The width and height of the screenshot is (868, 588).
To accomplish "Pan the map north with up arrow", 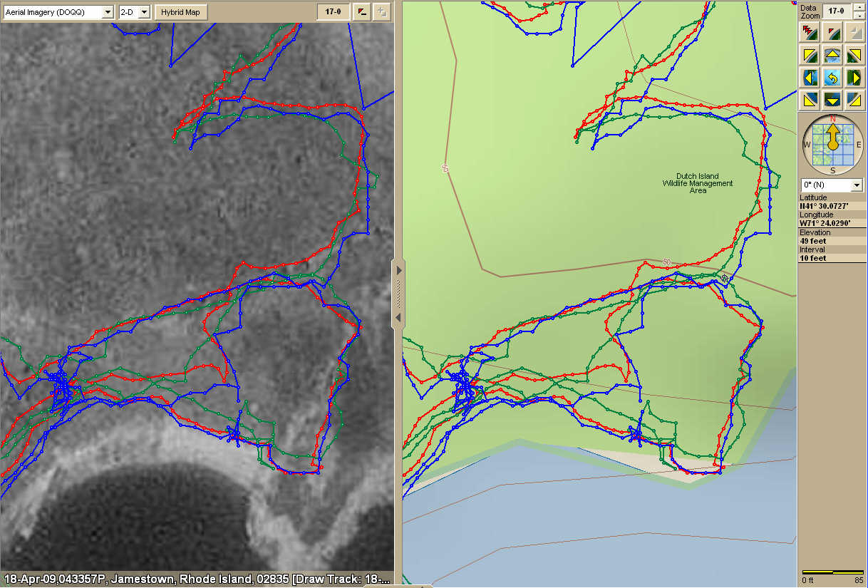I will point(832,55).
